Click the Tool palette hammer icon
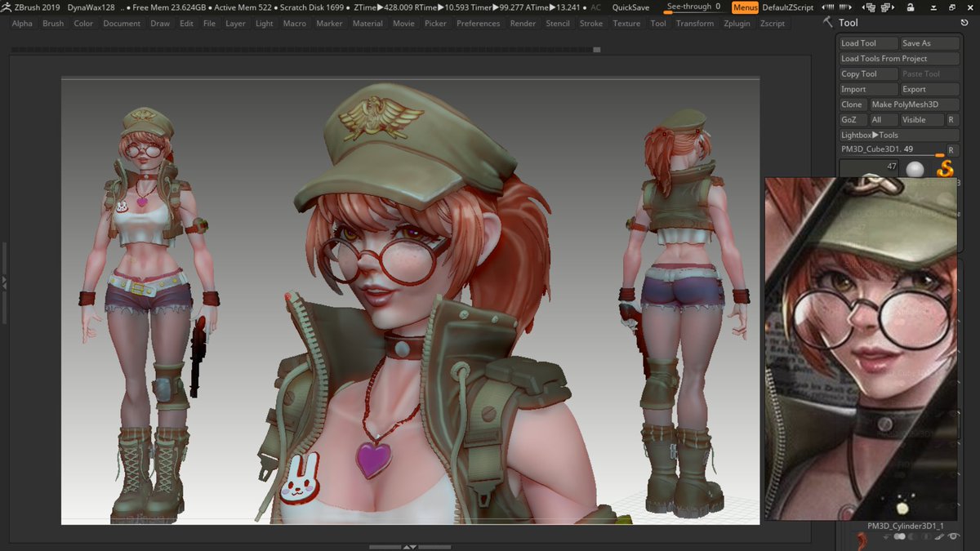This screenshot has width=980, height=551. coord(828,22)
